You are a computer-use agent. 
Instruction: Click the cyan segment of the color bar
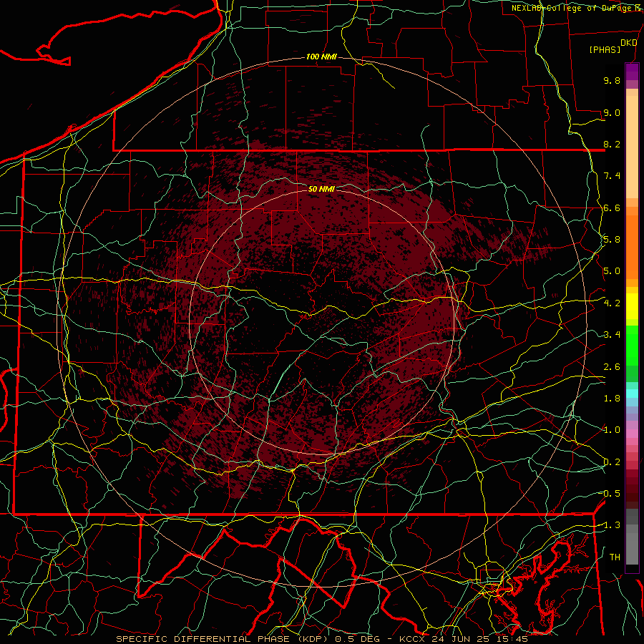click(632, 394)
